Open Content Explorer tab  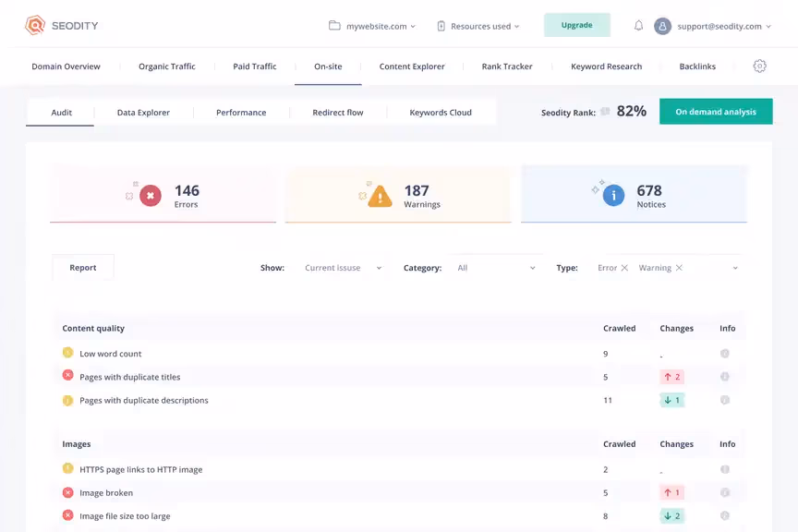(x=412, y=66)
